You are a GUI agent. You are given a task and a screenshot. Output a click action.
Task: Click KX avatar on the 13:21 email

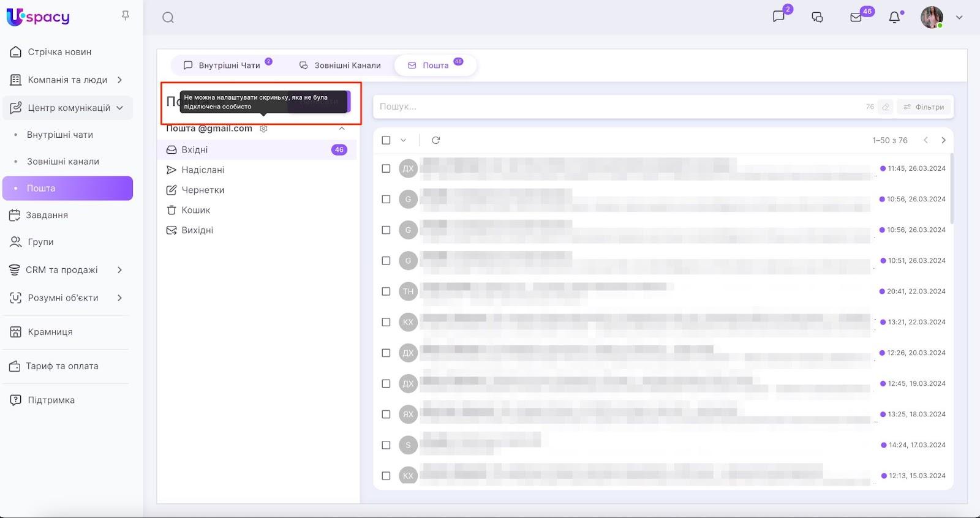click(408, 322)
